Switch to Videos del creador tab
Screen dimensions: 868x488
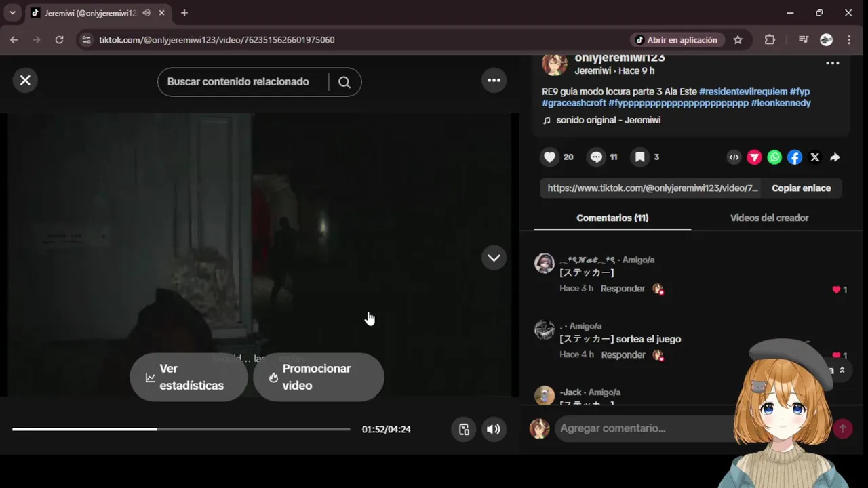(769, 218)
